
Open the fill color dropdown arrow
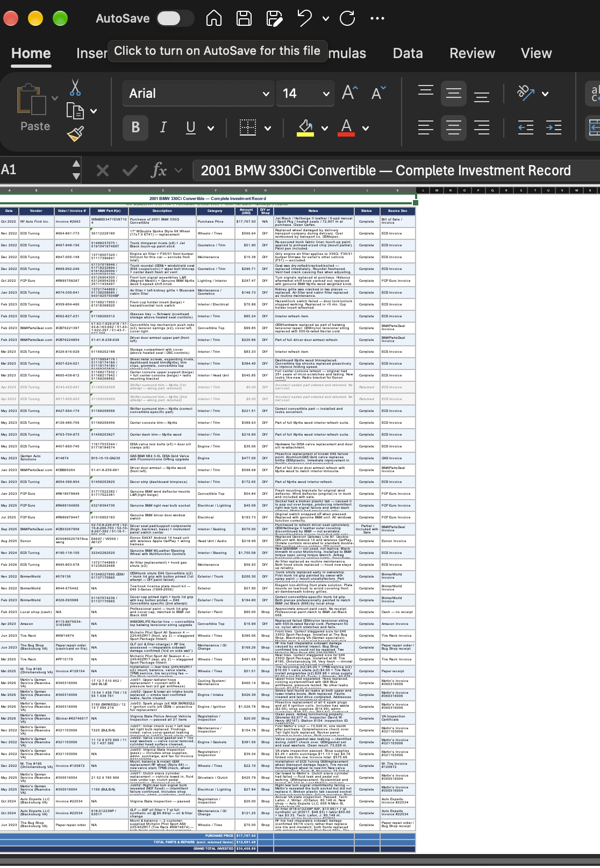(324, 128)
